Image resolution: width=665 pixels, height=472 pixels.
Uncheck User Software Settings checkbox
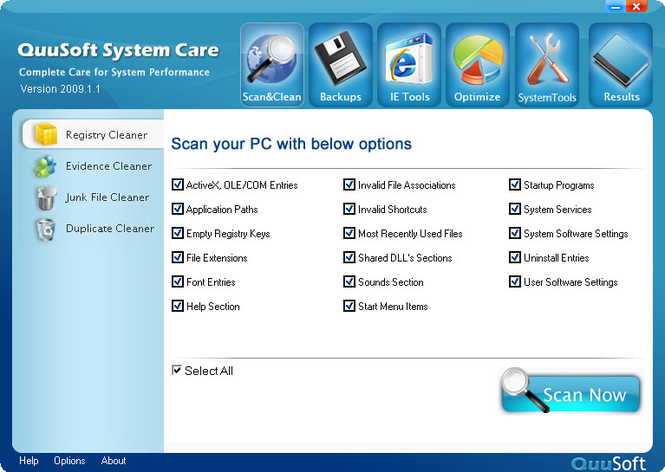[514, 281]
